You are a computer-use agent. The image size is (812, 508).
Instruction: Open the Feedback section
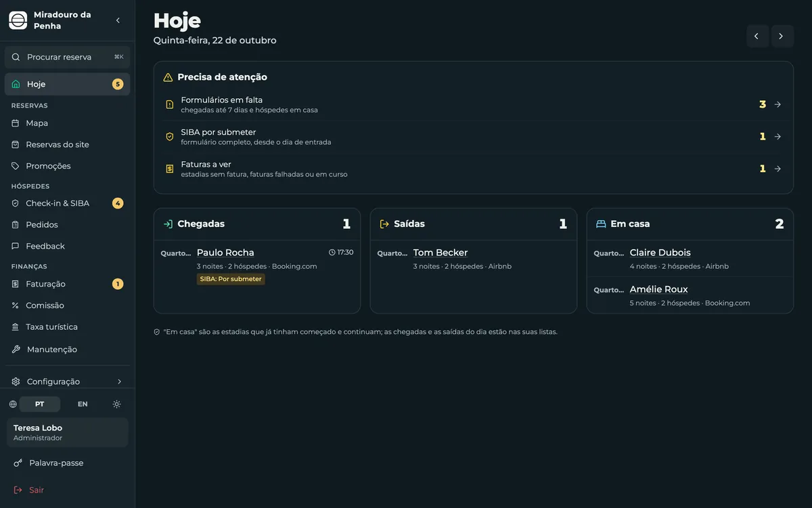coord(68,246)
